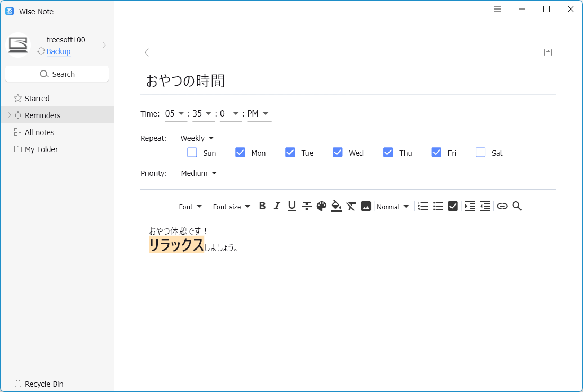Insert an image into the note
583x392 pixels.
pyautogui.click(x=366, y=206)
